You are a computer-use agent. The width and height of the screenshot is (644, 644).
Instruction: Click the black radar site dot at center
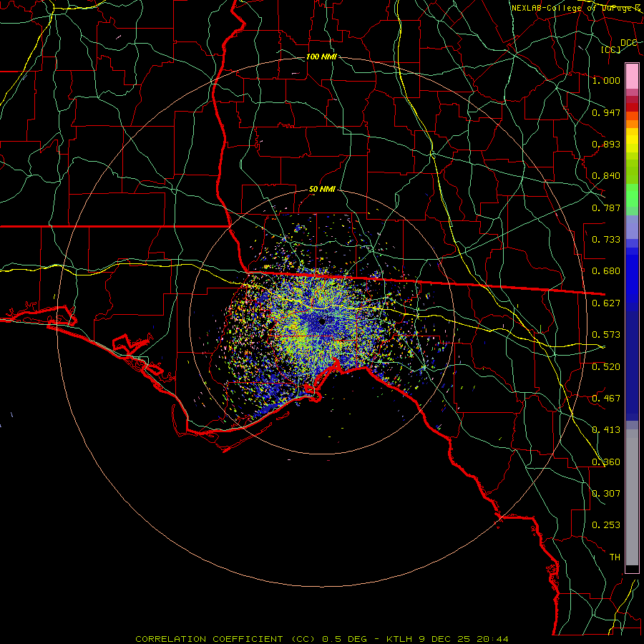point(322,321)
